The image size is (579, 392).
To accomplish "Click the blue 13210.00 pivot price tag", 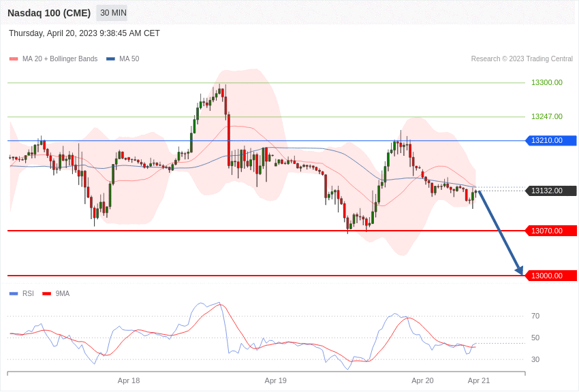I will [551, 140].
